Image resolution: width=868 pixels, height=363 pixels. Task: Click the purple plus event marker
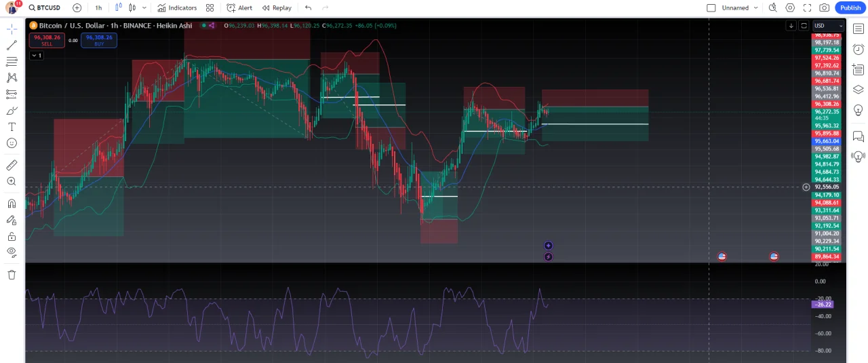(x=548, y=246)
